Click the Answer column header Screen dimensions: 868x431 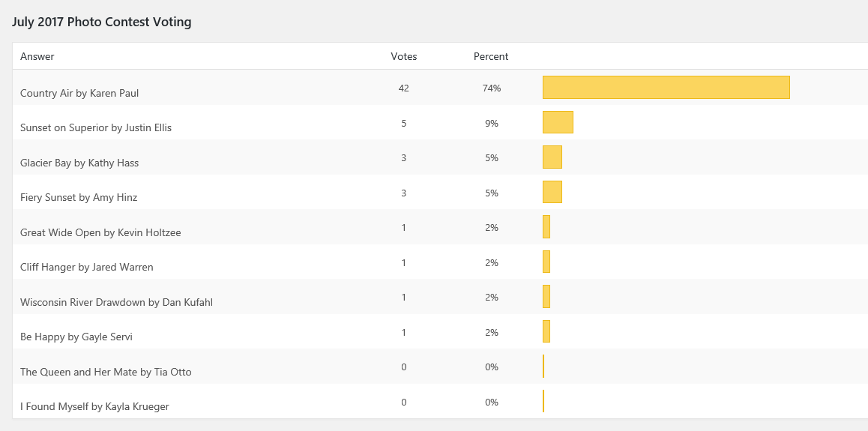tap(37, 56)
